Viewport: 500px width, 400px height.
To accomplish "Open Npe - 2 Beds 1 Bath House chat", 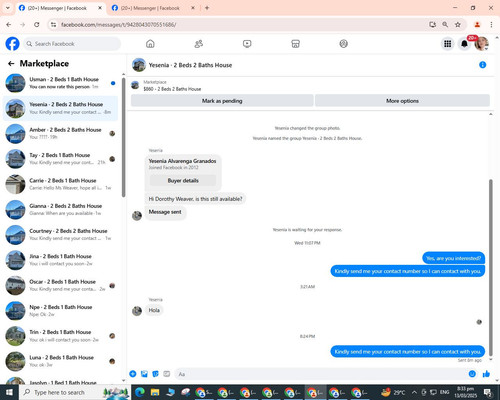I will pos(60,311).
